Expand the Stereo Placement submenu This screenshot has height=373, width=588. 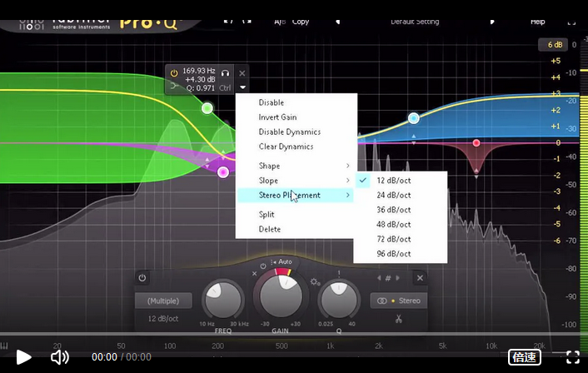[x=296, y=195]
